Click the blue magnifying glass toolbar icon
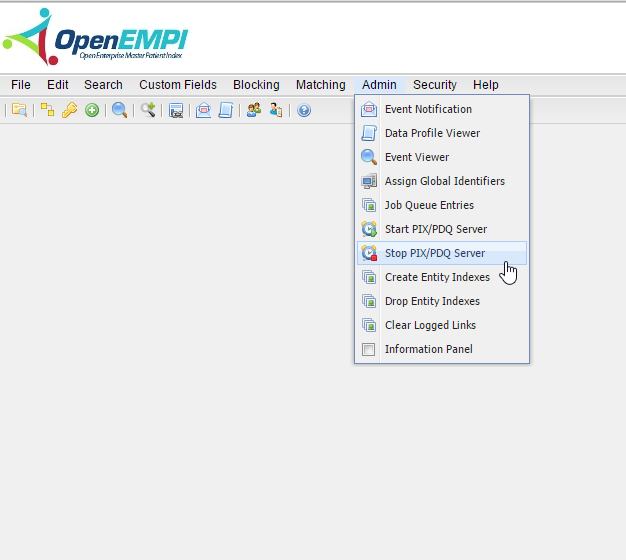The image size is (626, 560). [119, 110]
